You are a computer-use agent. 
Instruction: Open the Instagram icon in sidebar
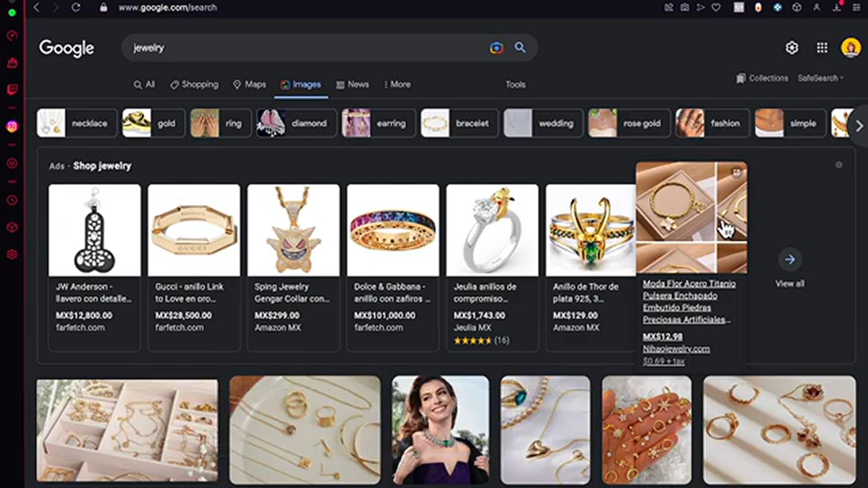(12, 127)
